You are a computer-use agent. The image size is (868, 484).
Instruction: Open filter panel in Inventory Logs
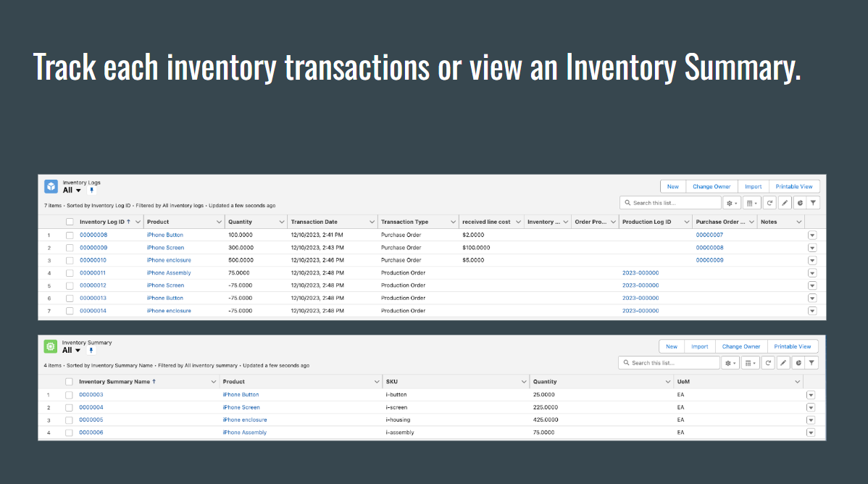(814, 203)
